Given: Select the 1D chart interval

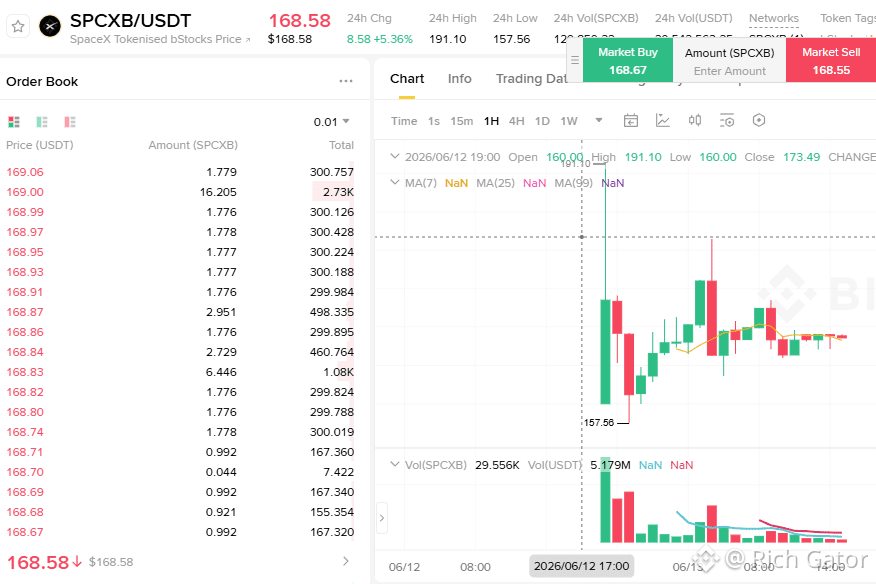Looking at the screenshot, I should click(542, 121).
